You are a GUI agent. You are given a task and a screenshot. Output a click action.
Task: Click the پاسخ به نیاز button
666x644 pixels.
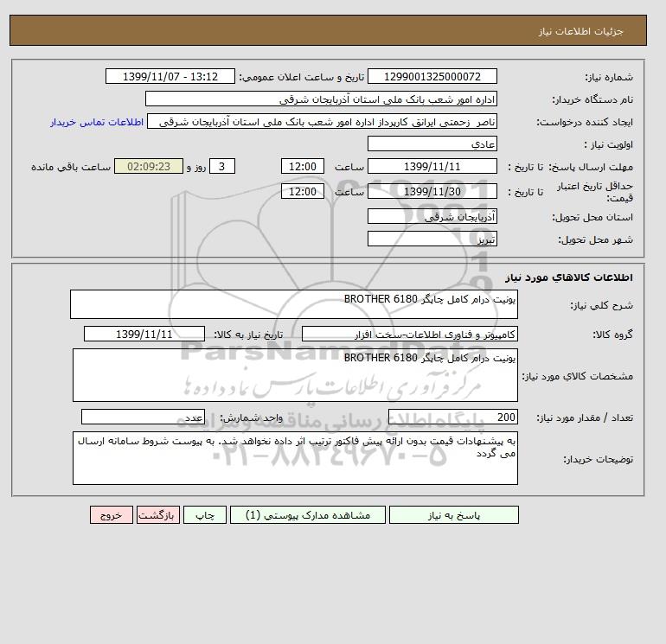point(453,515)
